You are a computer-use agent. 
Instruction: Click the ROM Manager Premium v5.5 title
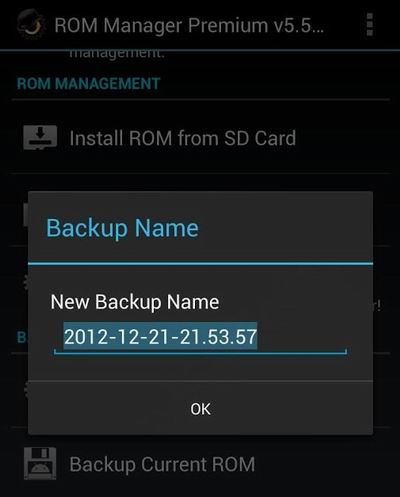189,25
